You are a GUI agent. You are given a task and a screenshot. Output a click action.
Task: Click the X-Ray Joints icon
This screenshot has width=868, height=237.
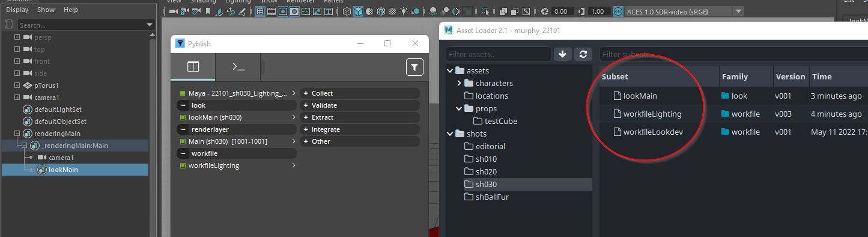click(526, 11)
